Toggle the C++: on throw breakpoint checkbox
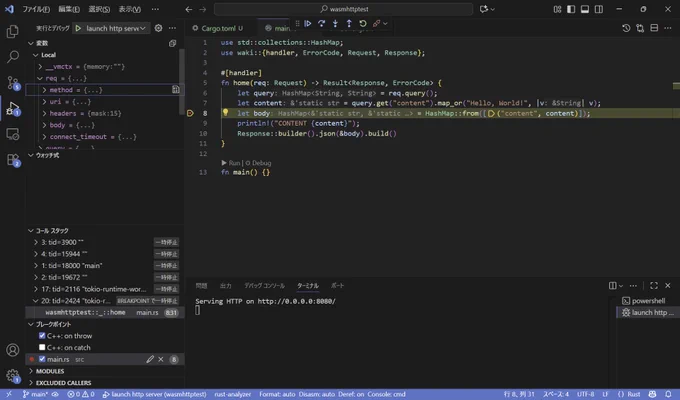Viewport: 680px width, 400px height. 42,336
